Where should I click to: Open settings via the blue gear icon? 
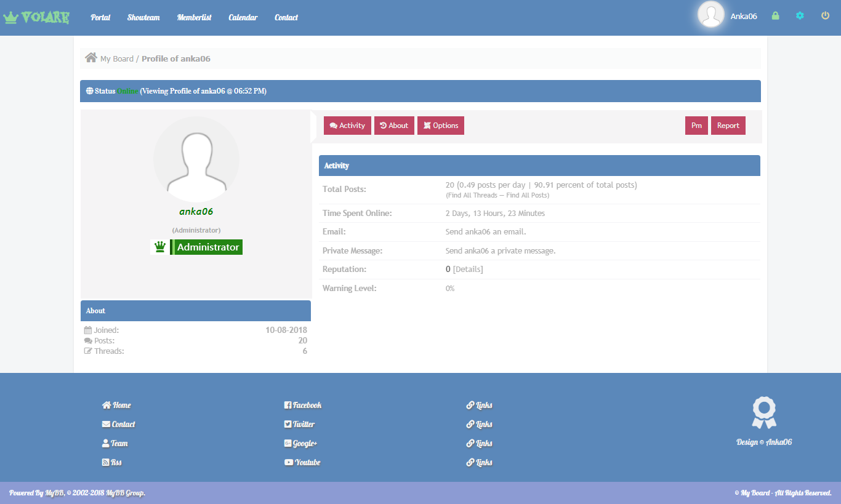coord(800,16)
